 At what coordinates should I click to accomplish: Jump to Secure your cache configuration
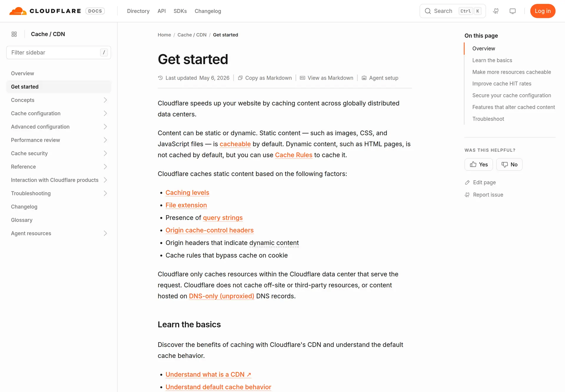512,96
